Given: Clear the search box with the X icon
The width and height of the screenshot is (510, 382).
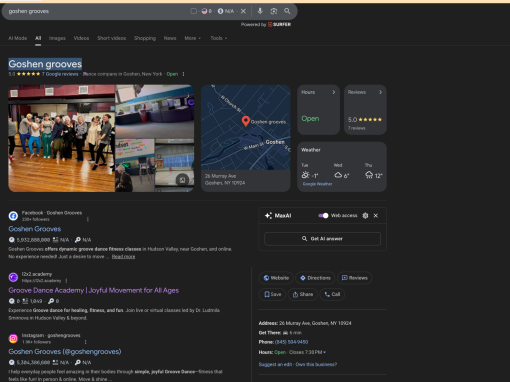Looking at the screenshot, I should point(243,11).
